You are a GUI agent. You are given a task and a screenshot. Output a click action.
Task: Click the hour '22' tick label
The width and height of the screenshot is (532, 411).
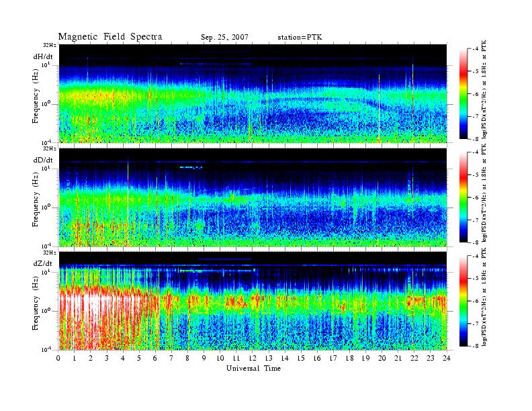(x=414, y=359)
